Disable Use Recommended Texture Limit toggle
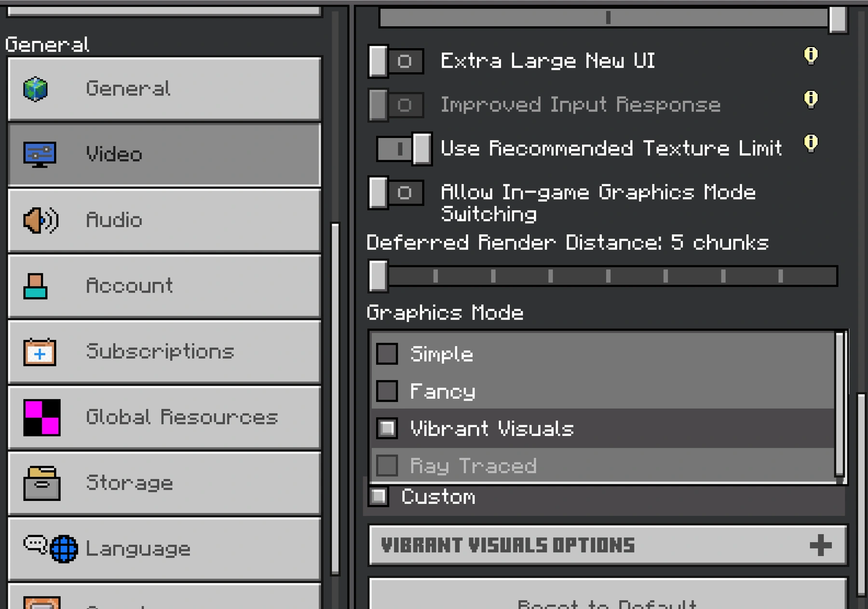This screenshot has height=609, width=868. click(404, 149)
